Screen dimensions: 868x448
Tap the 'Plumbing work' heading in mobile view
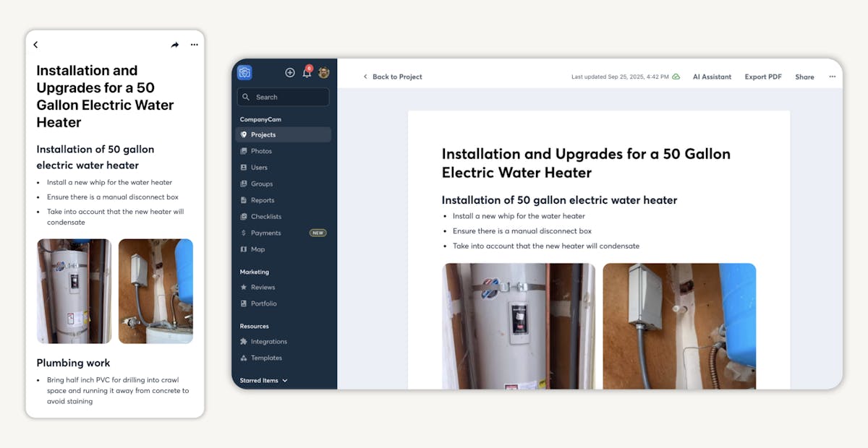click(73, 363)
